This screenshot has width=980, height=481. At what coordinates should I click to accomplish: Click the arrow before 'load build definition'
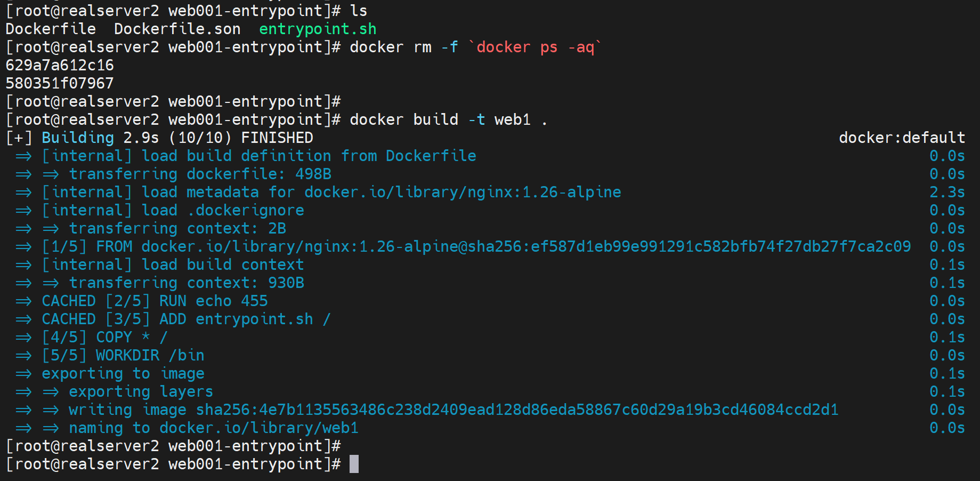(23, 156)
